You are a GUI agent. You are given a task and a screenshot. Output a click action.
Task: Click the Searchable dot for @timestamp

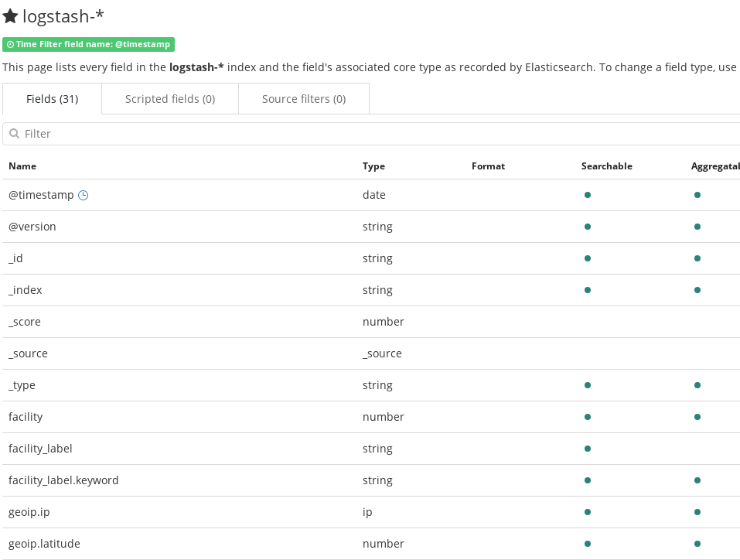click(x=588, y=195)
